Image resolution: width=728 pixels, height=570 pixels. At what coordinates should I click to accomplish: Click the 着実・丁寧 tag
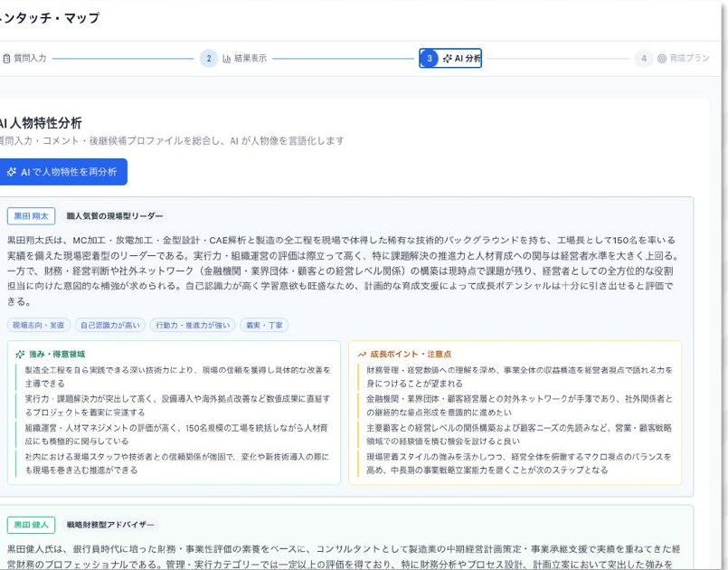point(264,325)
